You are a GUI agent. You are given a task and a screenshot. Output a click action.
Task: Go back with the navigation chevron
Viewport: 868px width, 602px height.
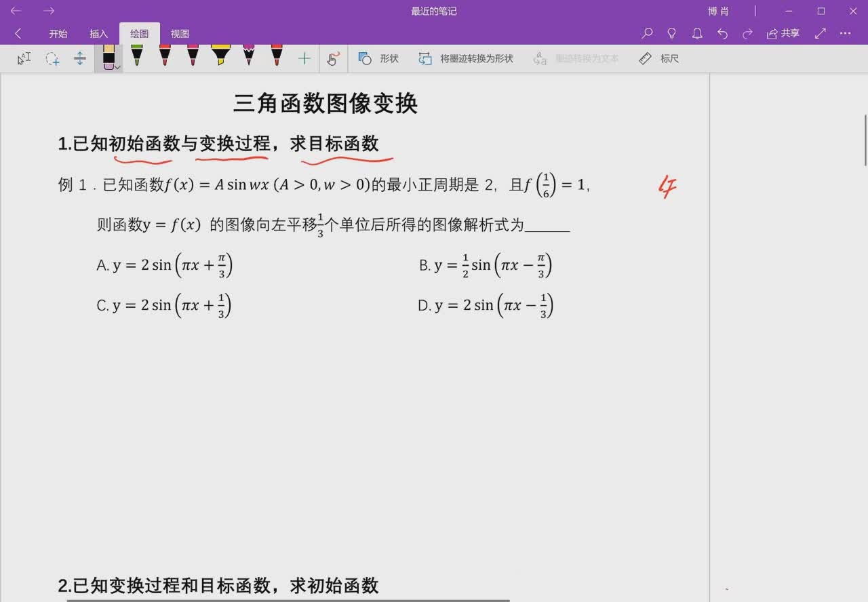point(18,34)
